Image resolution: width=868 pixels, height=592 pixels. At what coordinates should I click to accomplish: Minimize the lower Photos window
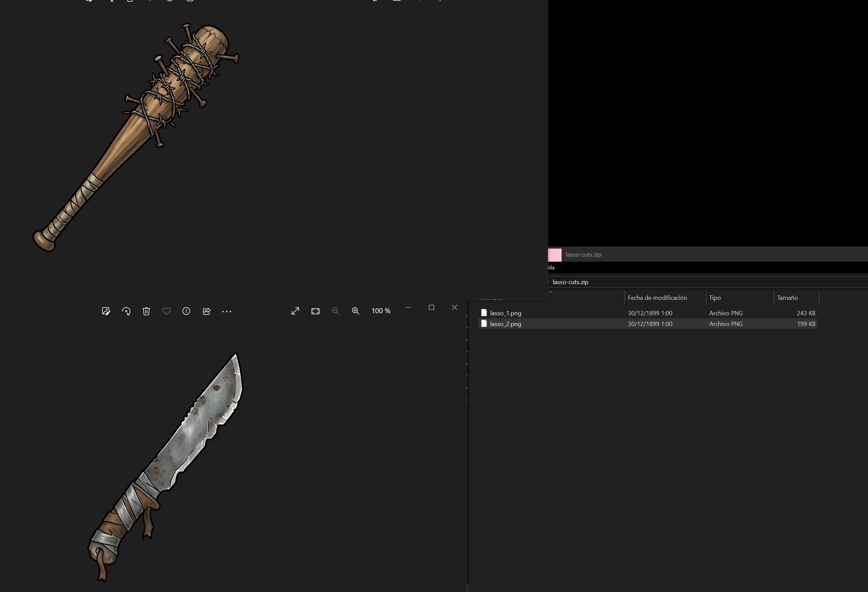click(x=408, y=307)
